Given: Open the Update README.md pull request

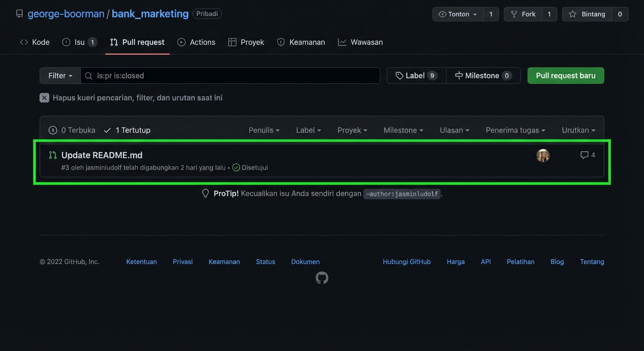Looking at the screenshot, I should 102,155.
